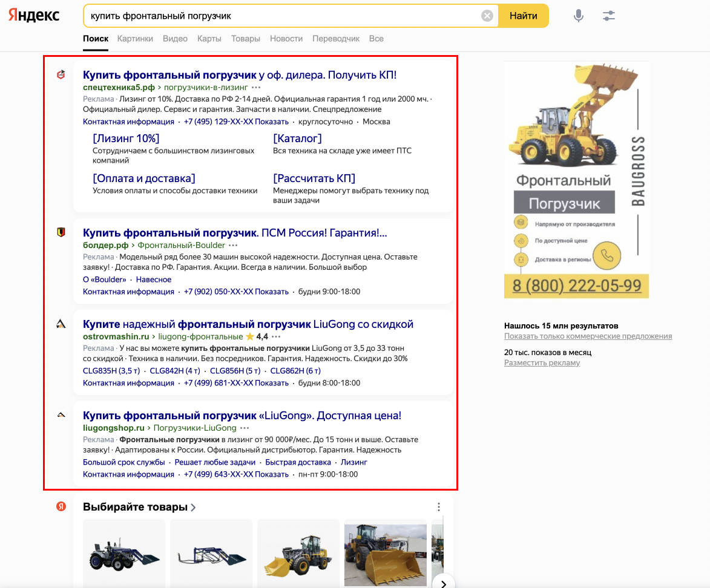This screenshot has height=588, width=710.
Task: Click the Яндекс logo
Action: 33,15
